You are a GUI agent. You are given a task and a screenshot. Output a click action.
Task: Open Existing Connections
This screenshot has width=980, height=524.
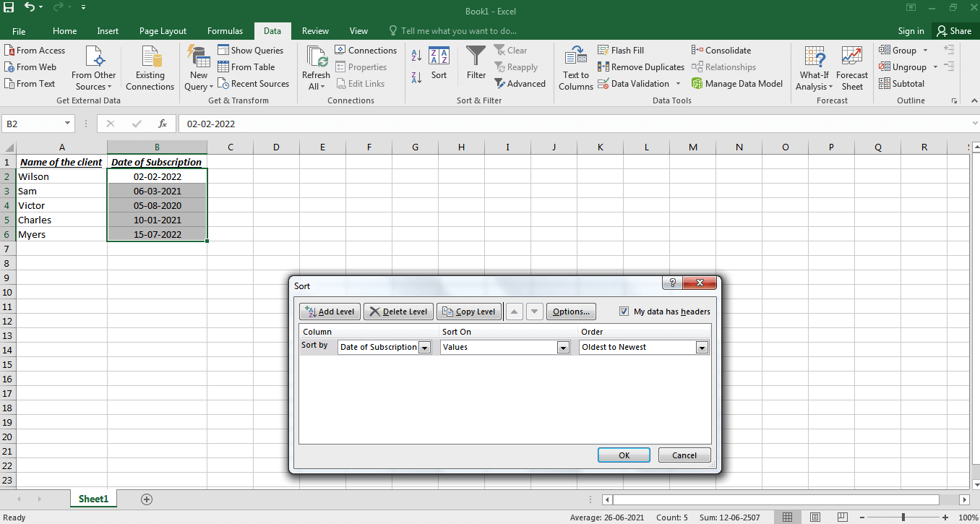[x=150, y=68]
